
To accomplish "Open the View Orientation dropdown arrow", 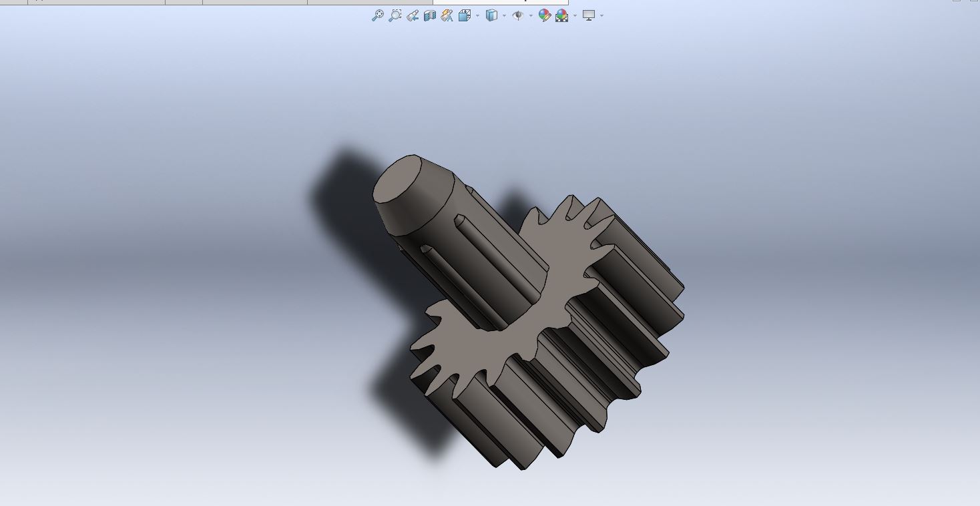I will coord(478,15).
